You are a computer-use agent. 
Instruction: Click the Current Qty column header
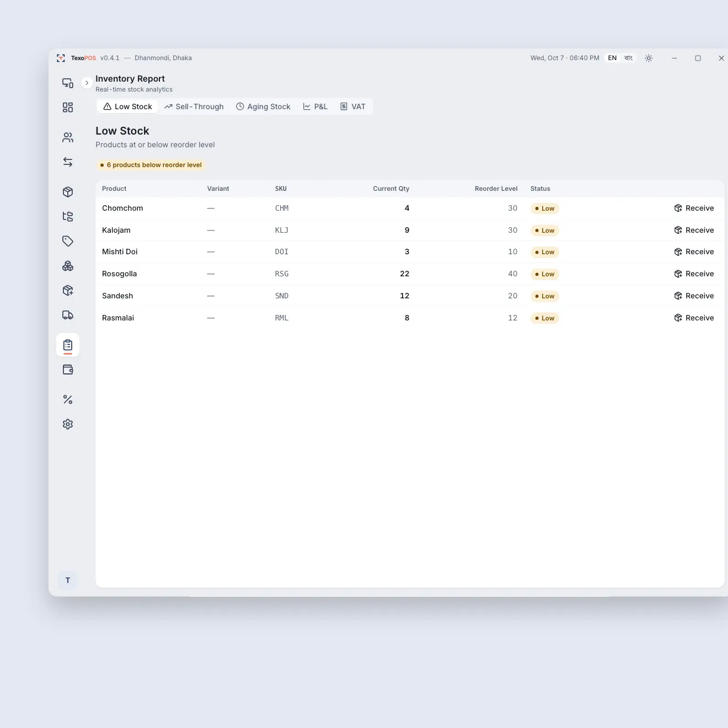pyautogui.click(x=391, y=189)
